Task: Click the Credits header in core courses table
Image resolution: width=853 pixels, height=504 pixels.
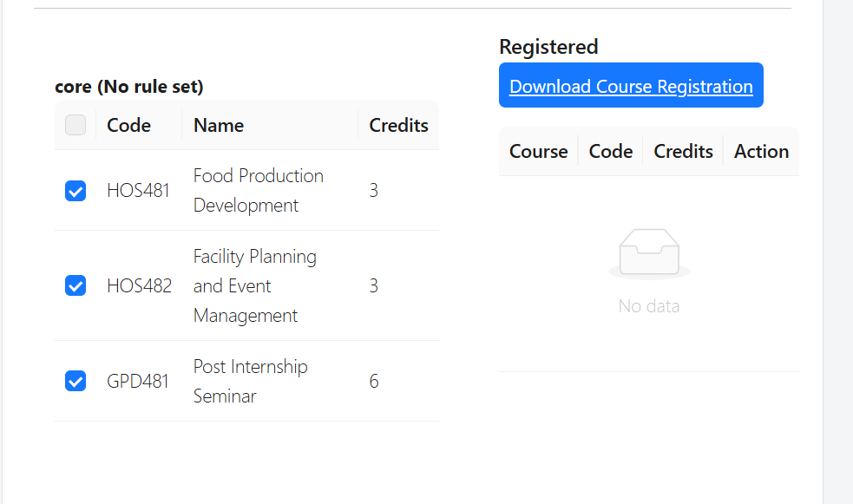Action: [398, 125]
